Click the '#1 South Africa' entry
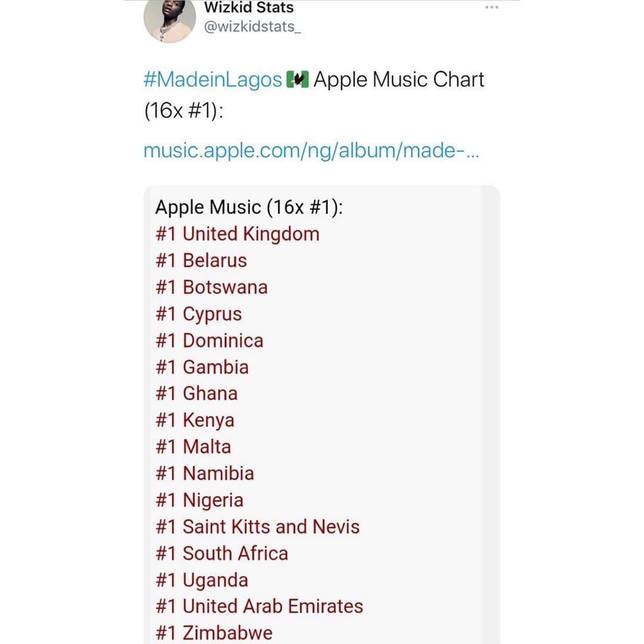The image size is (644, 644). click(222, 553)
